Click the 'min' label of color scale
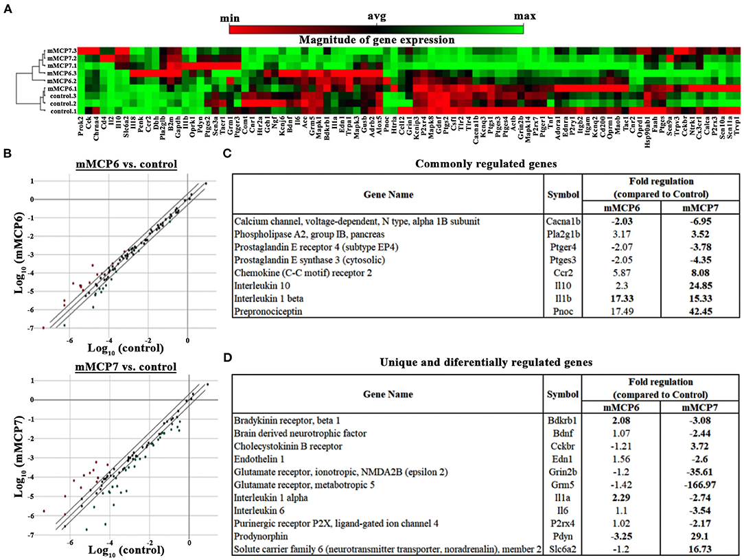Screen dimensions: 744x560 (x=230, y=19)
